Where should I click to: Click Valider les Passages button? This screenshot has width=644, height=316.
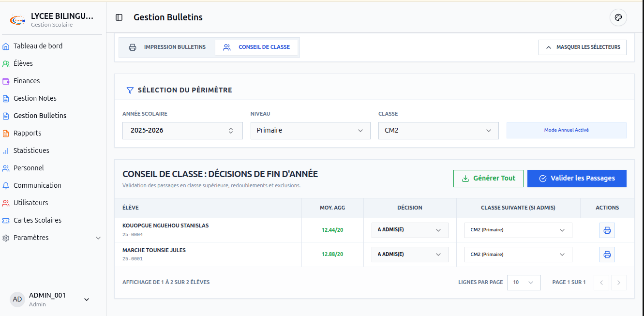(x=577, y=179)
